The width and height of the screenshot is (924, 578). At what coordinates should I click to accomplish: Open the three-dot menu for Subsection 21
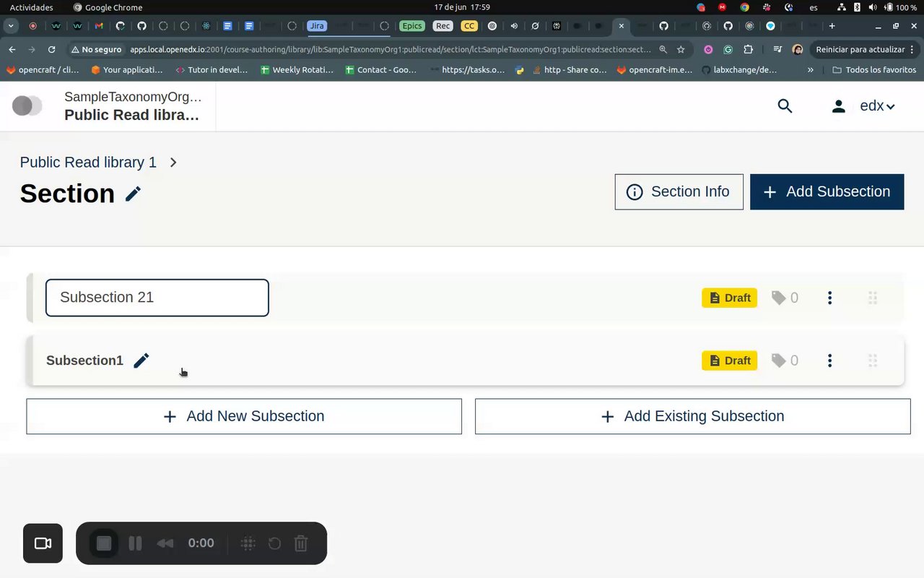(x=830, y=298)
